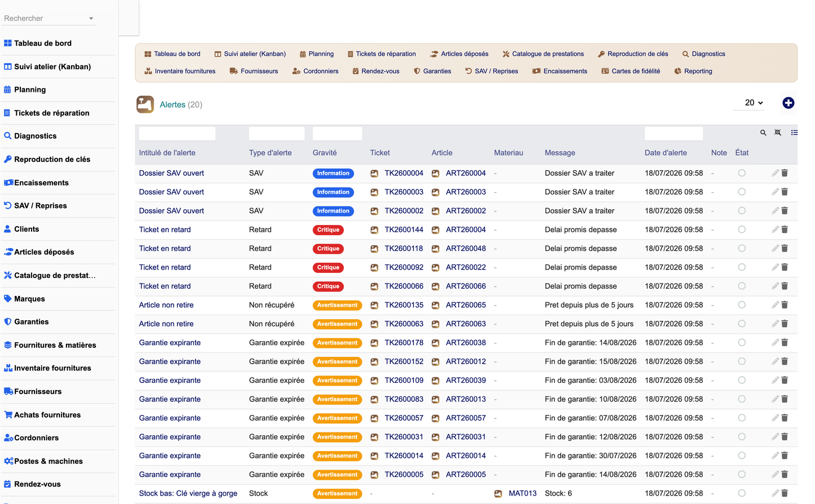Open Marques in the sidebar

tap(29, 299)
